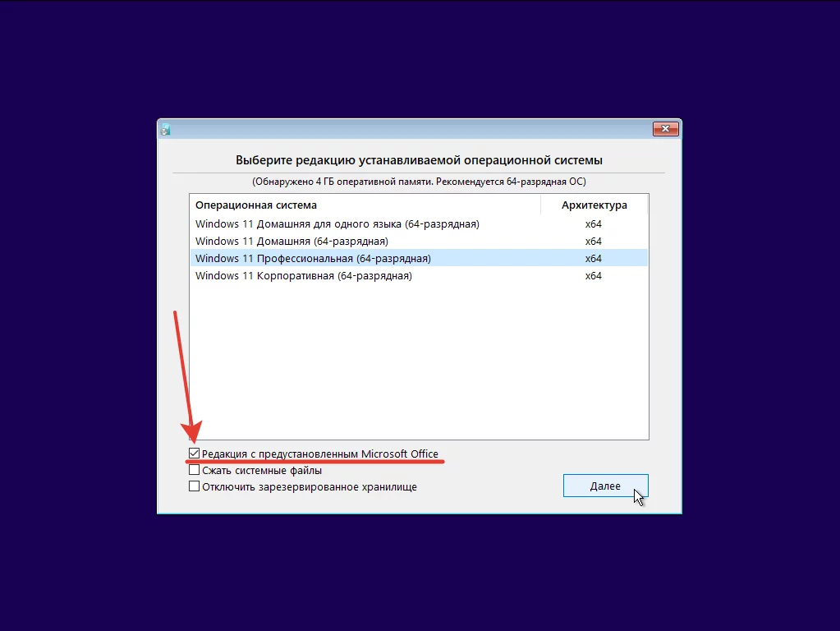
Task: Click the Отключить зарезервированное хранилище label text
Action: (x=309, y=487)
